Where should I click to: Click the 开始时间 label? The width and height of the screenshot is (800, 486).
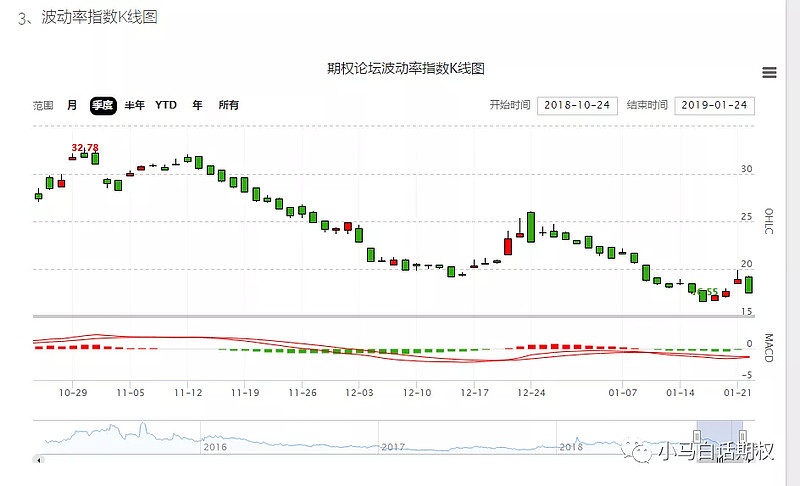tap(510, 105)
